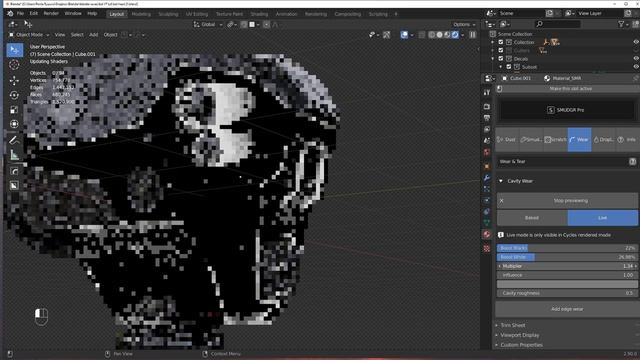Switch to rendered shading mode
640x360 pixels.
(455, 35)
